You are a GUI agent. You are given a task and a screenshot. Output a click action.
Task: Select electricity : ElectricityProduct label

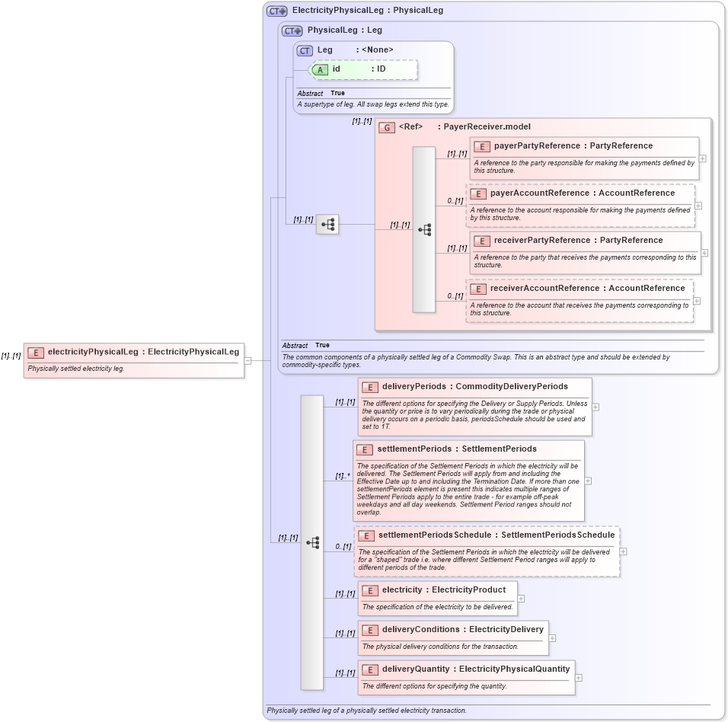(x=444, y=589)
